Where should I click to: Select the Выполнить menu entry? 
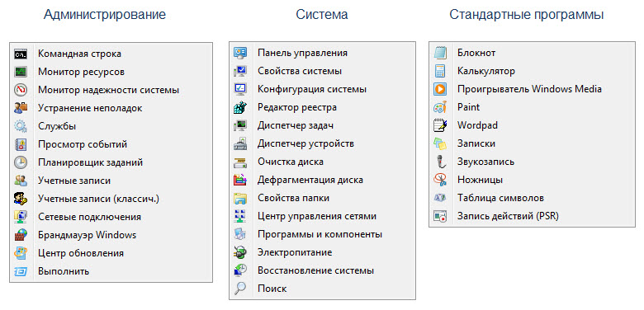[x=111, y=271]
